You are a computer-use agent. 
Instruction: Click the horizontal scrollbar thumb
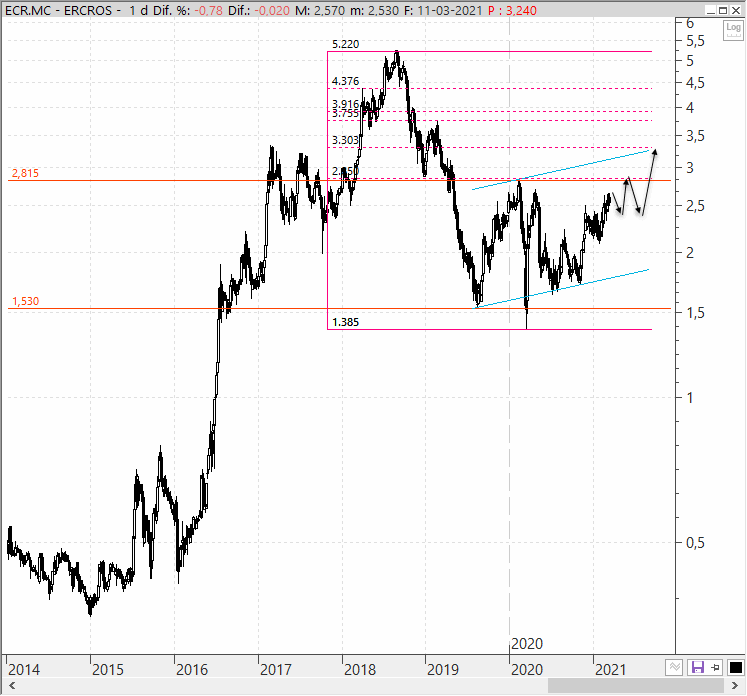point(636,686)
